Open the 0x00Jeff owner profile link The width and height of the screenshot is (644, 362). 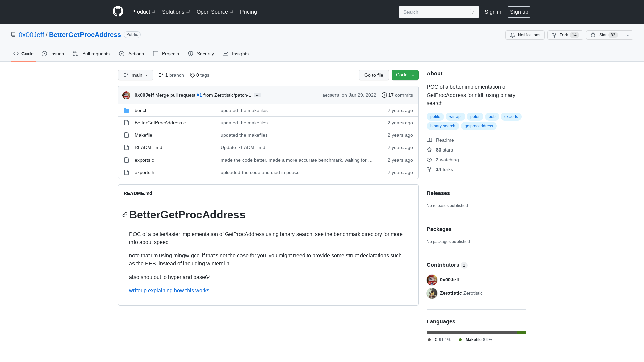(x=31, y=35)
